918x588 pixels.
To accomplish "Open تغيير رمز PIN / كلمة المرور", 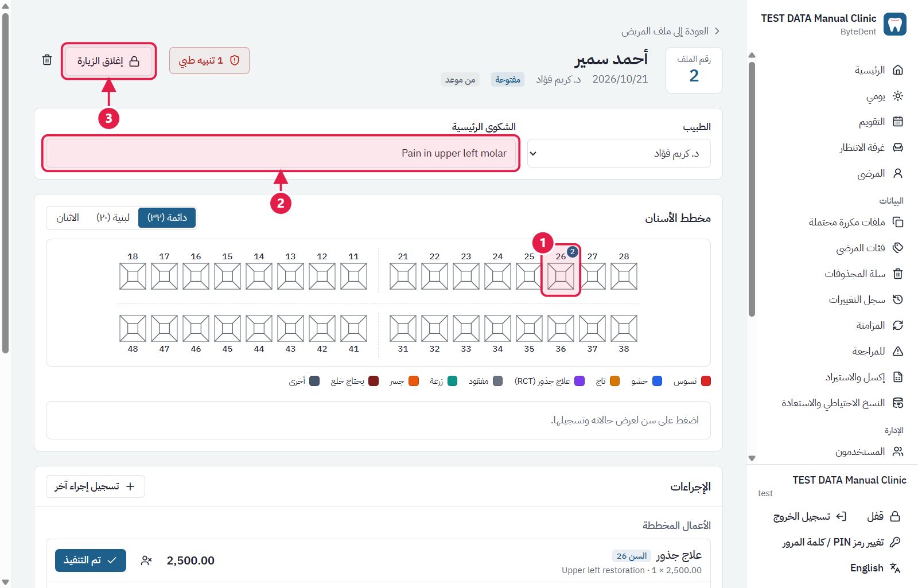I will [842, 542].
